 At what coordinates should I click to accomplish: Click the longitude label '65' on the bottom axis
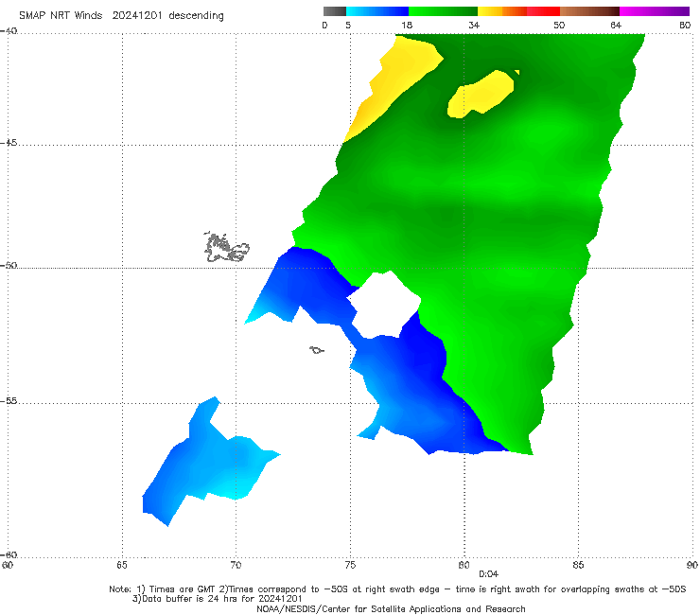click(x=121, y=565)
